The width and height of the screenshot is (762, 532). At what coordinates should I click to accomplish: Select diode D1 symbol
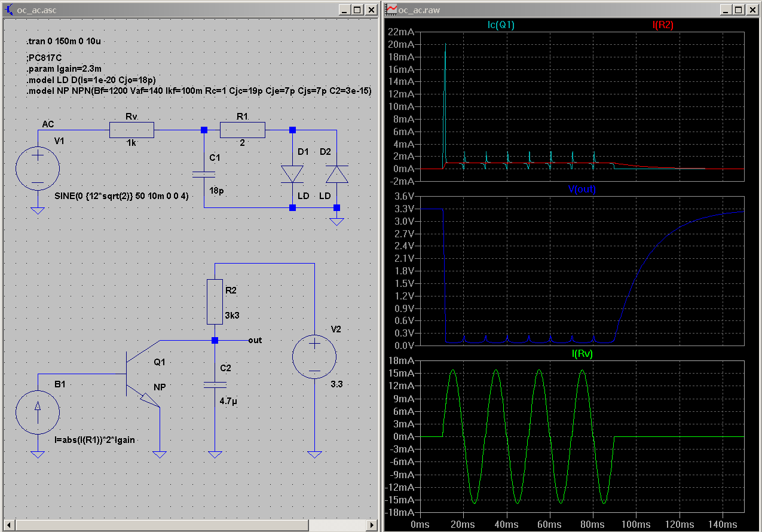(x=292, y=174)
